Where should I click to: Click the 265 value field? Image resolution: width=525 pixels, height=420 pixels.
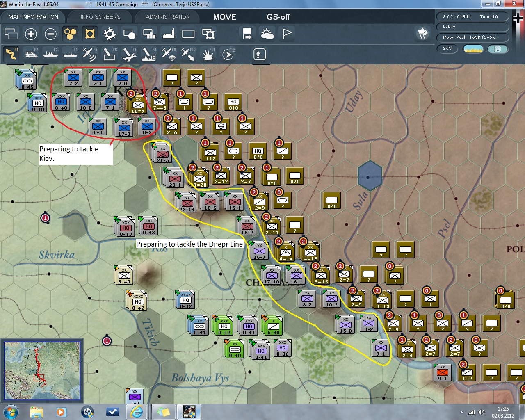pos(447,48)
